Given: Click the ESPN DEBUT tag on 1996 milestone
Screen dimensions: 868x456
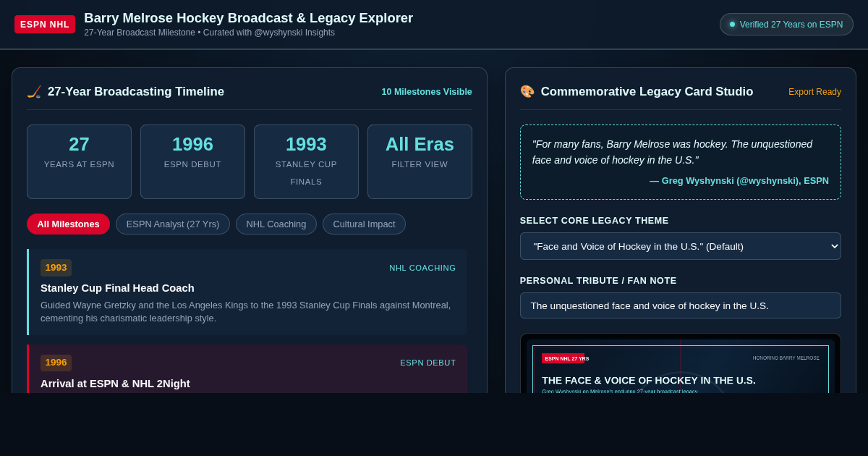Looking at the screenshot, I should click(x=428, y=363).
